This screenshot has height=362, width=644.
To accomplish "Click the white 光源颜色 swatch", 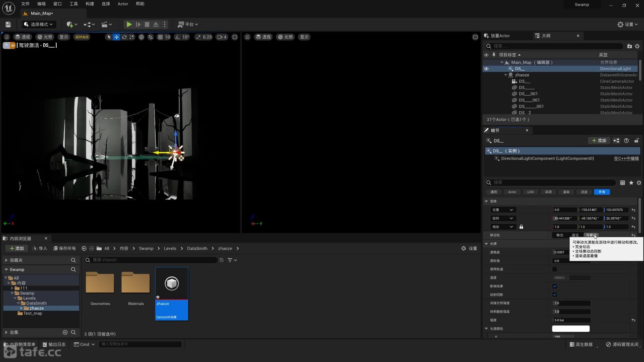I will [x=571, y=329].
